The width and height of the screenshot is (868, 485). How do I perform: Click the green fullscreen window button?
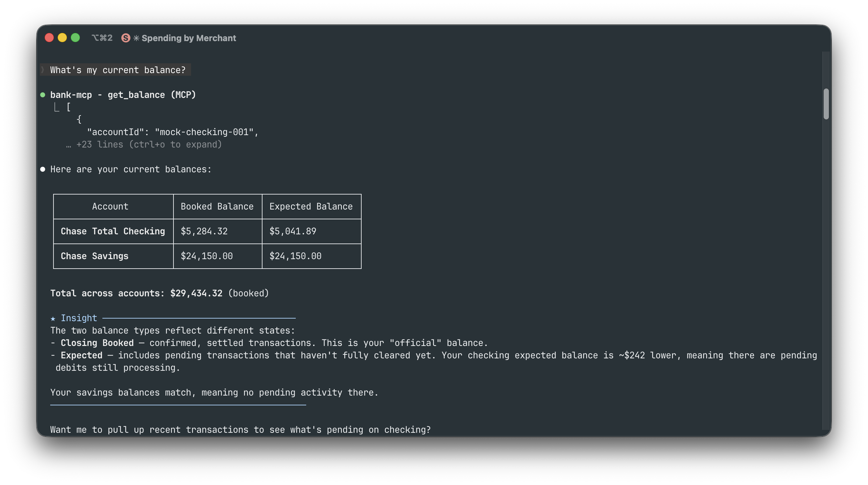[x=75, y=38]
